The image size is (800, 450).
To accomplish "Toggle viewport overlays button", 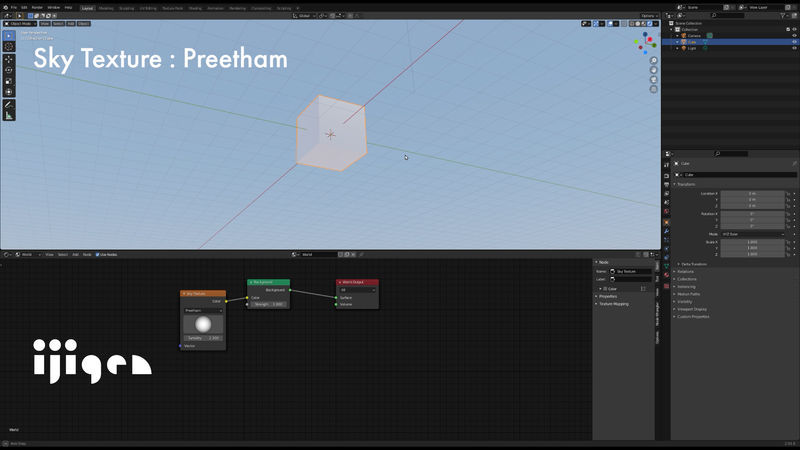I will click(610, 23).
